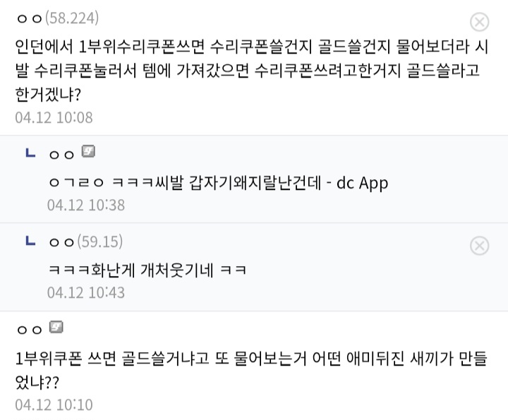Click the gallog icon beside the 10:10 comment nickname
Screen dimensions: 508x420
(x=56, y=328)
